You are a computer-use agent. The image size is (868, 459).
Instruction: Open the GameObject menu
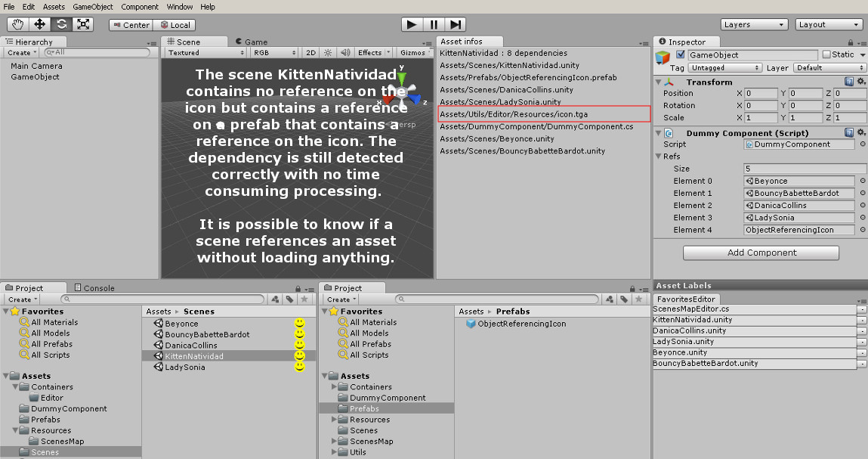point(92,7)
